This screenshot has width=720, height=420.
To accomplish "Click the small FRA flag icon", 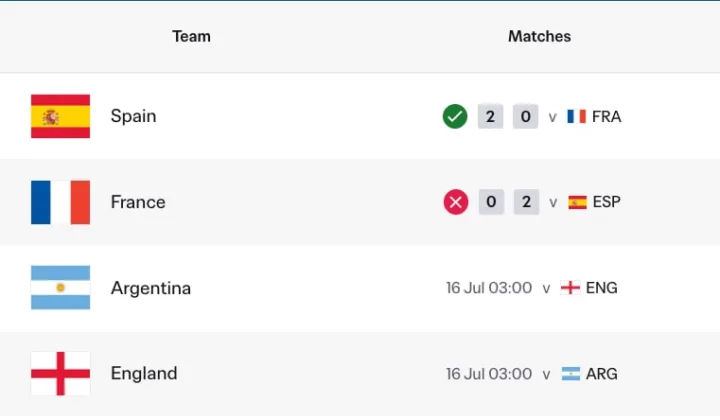I will 576,117.
